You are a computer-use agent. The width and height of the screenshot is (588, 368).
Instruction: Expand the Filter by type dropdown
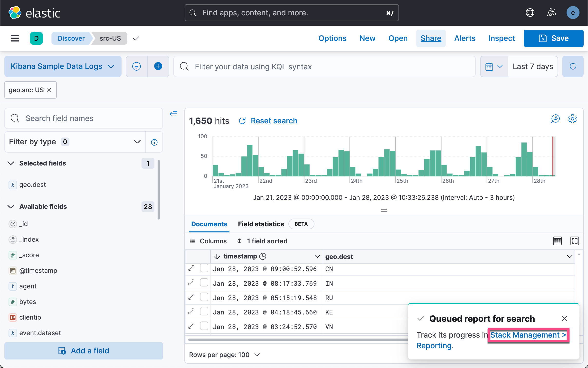pos(75,142)
